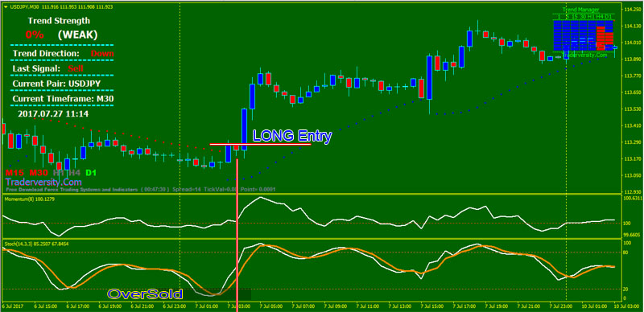Click the green D1 timeframe label
644x312 pixels.
[x=91, y=173]
